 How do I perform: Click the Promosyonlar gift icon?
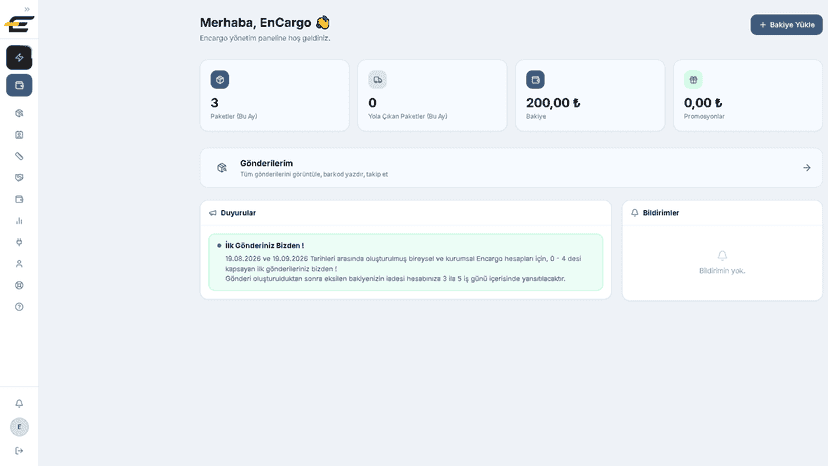[x=693, y=80]
